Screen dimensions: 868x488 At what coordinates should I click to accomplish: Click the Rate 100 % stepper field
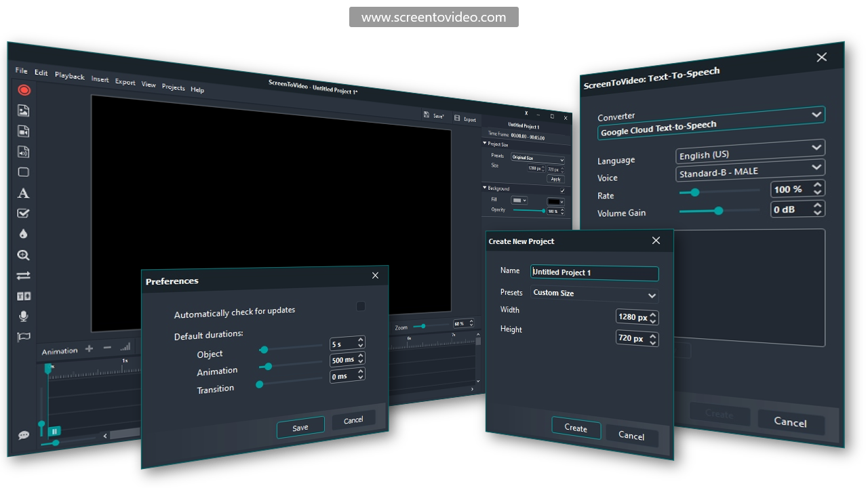(x=798, y=189)
